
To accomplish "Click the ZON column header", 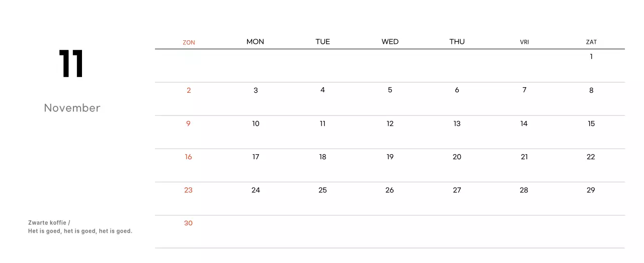I will [189, 42].
